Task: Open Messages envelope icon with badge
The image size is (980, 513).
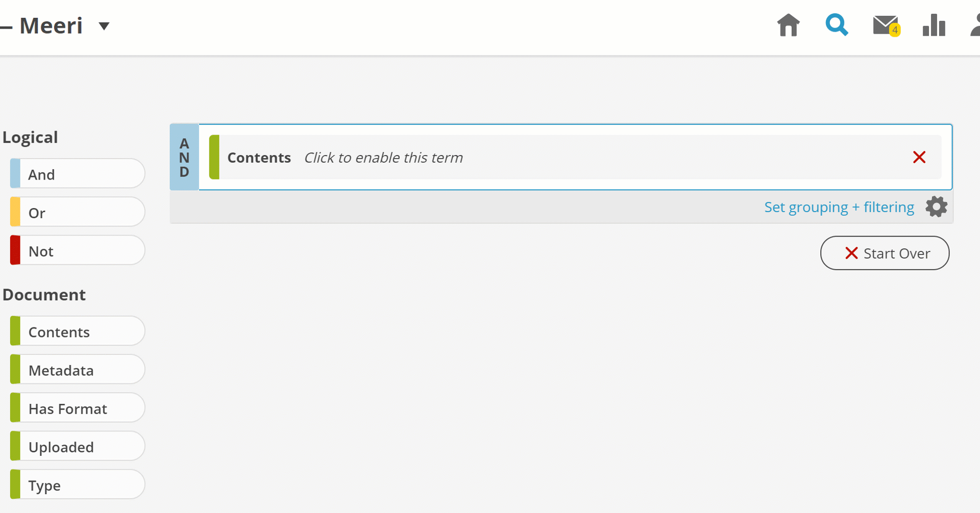Action: tap(887, 26)
